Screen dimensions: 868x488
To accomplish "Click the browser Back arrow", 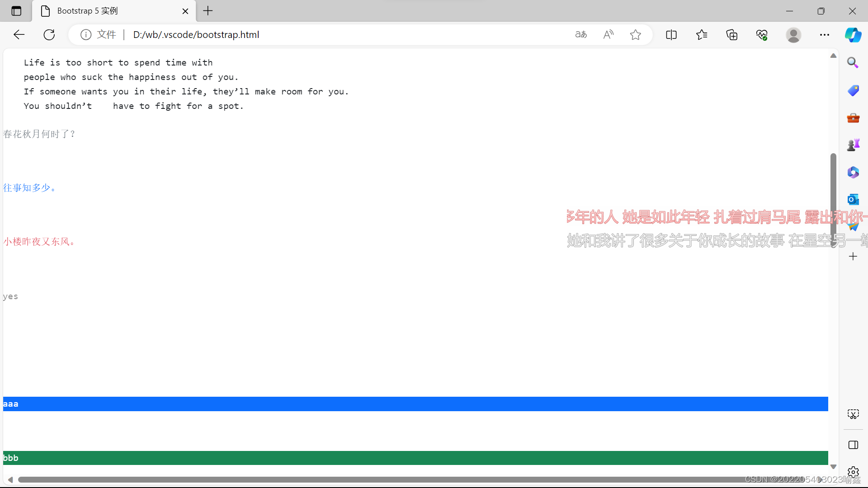I will (19, 35).
